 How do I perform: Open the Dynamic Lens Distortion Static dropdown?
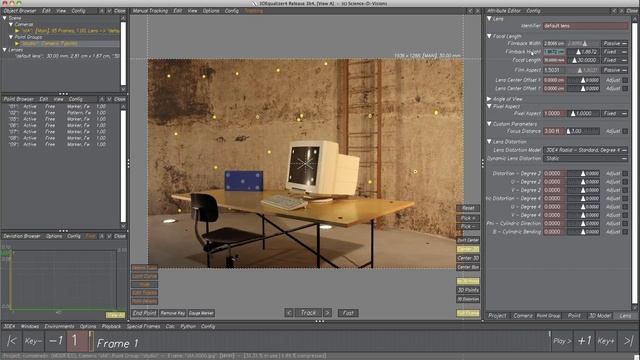click(x=586, y=158)
